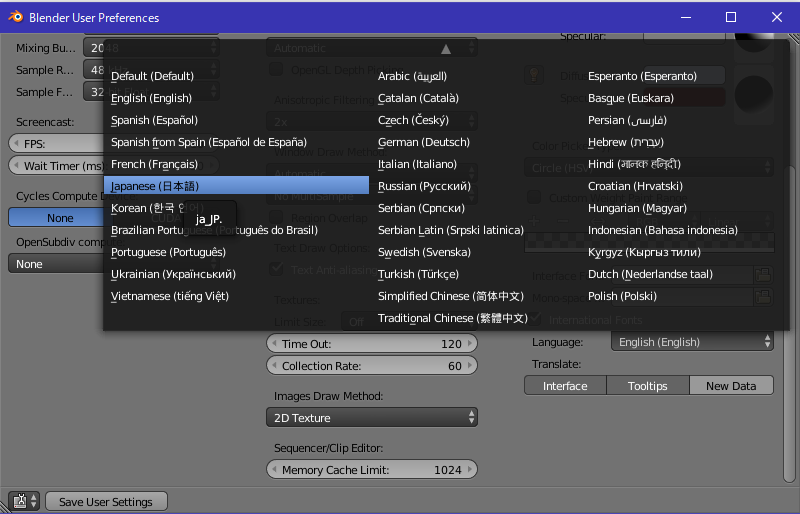Image resolution: width=800 pixels, height=514 pixels.
Task: Click the Mono-space Font folder browse icon
Action: point(763,297)
